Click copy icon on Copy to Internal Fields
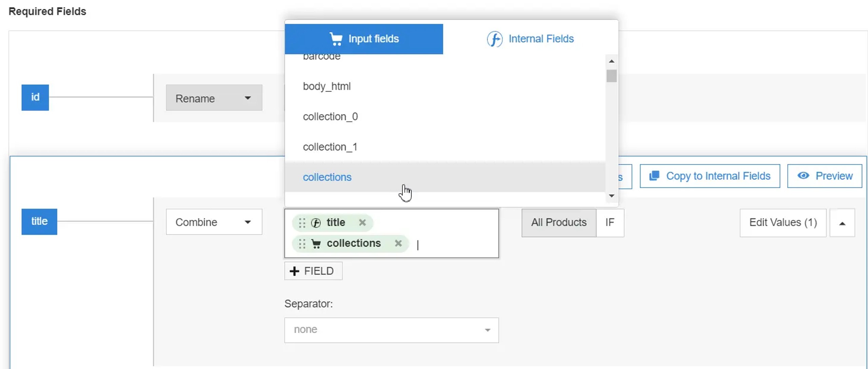 coord(654,176)
